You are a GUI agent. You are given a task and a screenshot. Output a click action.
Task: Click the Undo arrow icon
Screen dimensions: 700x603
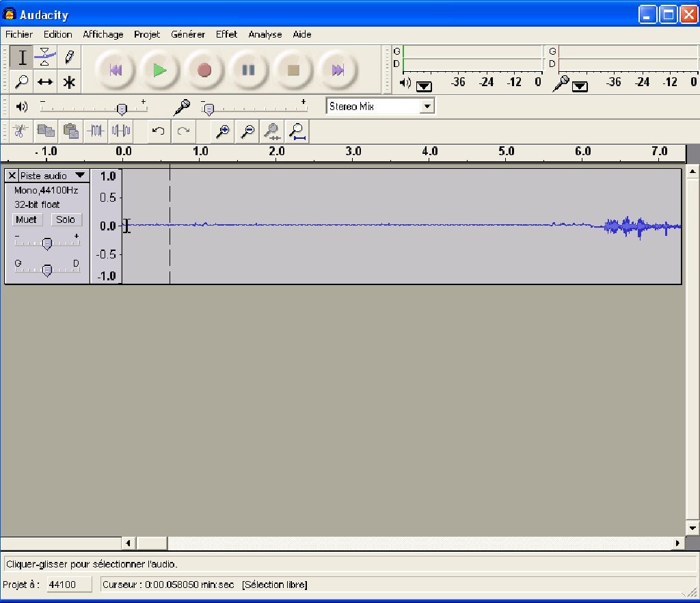(158, 131)
